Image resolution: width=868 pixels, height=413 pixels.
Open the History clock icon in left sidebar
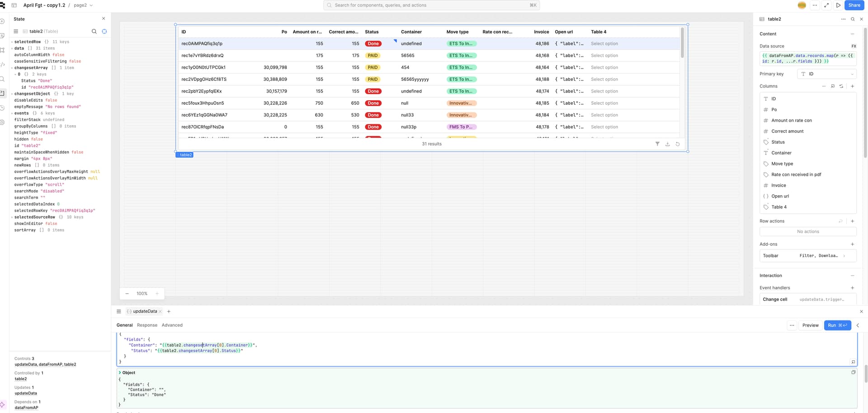[2, 108]
